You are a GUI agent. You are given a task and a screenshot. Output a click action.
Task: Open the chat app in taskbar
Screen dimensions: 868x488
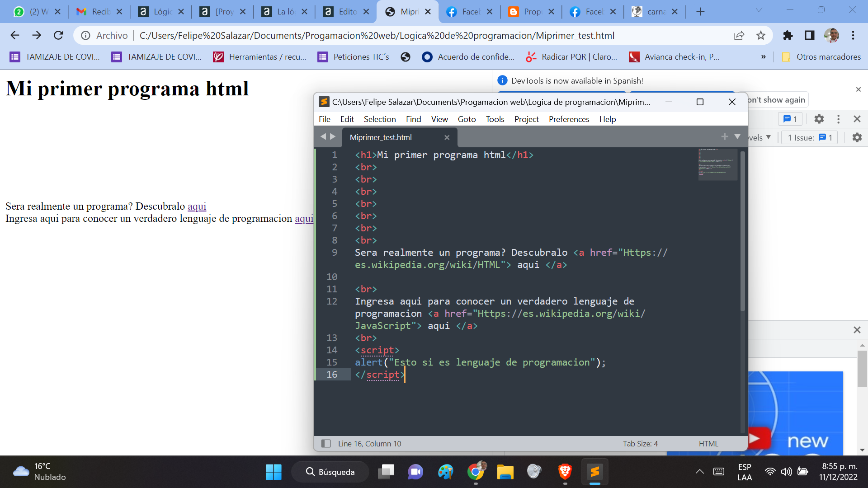click(x=415, y=472)
